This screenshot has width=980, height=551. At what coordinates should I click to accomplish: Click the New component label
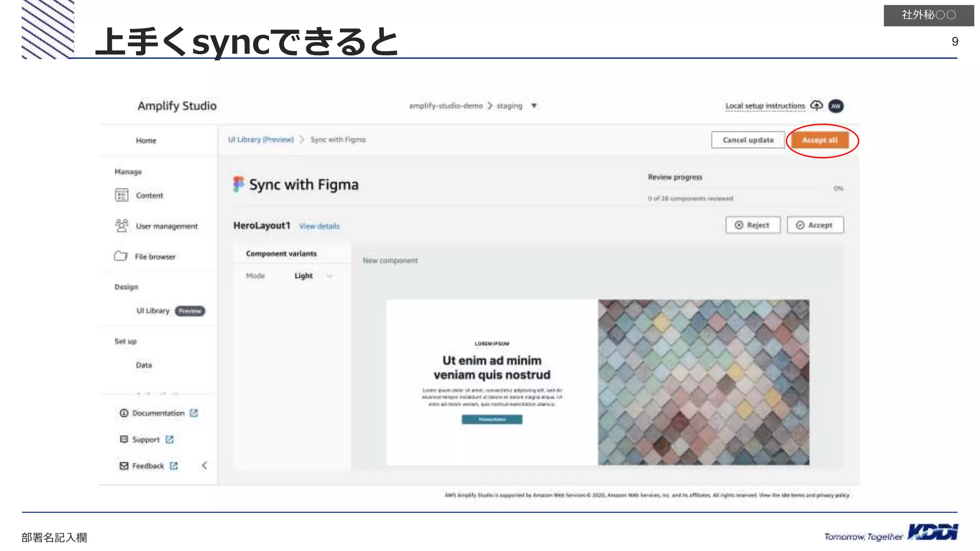(390, 261)
